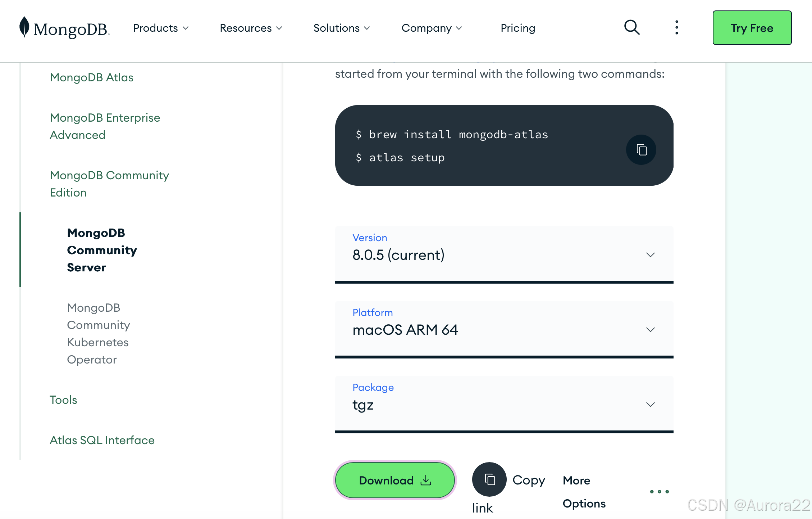Open the Platform macOS ARM 64 dropdown
This screenshot has width=812, height=519.
point(504,329)
